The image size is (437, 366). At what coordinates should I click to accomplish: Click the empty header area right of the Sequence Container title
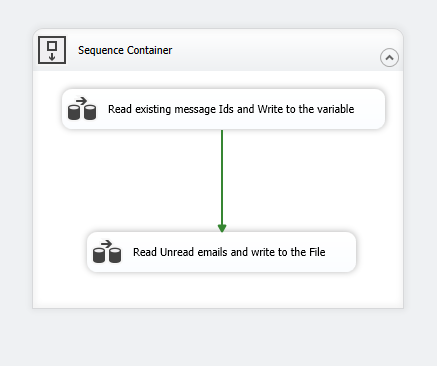273,50
